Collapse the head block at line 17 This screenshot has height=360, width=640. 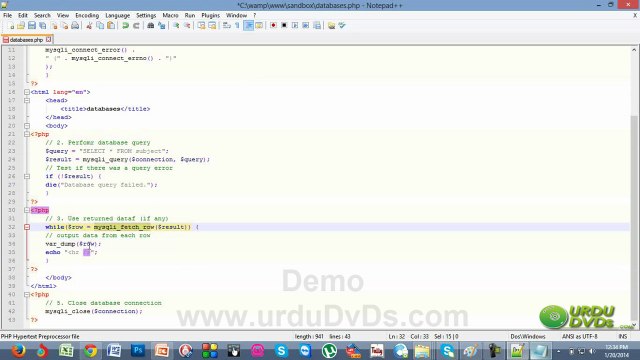[27, 100]
